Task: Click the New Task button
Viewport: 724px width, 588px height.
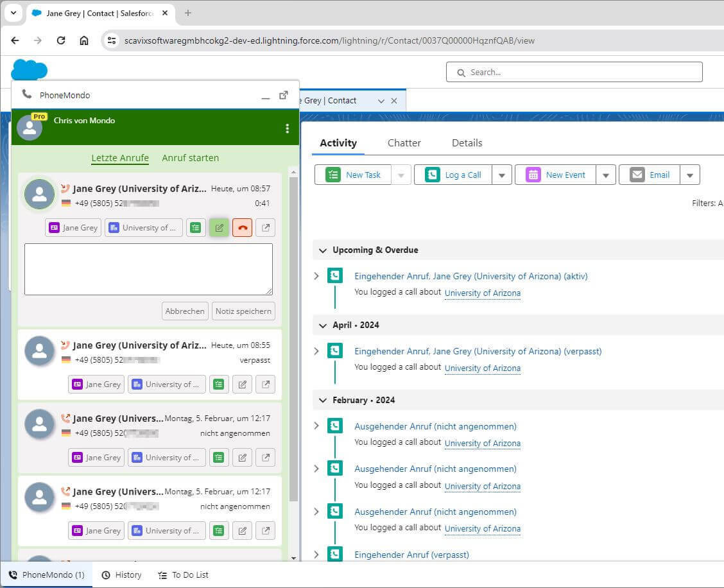Action: pyautogui.click(x=353, y=175)
